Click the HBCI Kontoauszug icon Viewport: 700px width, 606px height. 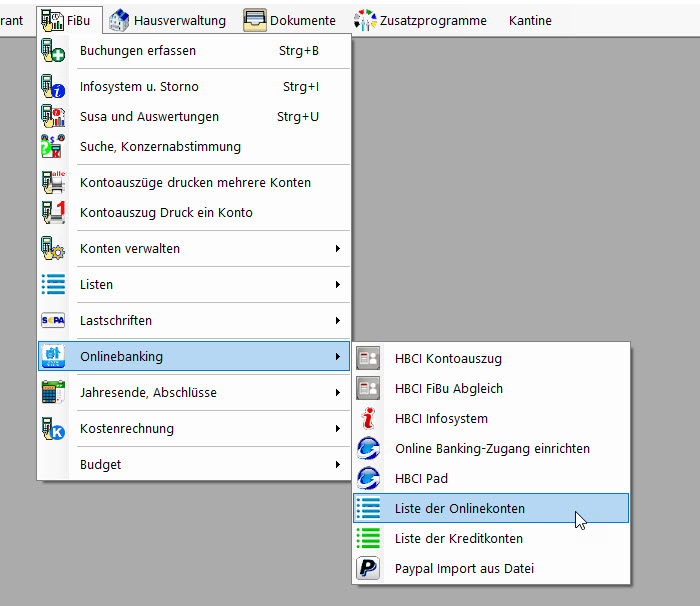tap(368, 358)
